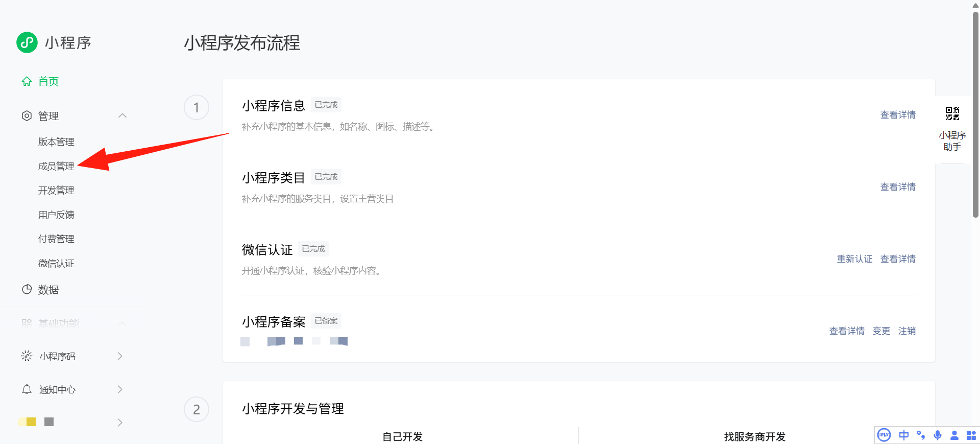
Task: Select the 找服务商开发 tab
Action: 754,436
